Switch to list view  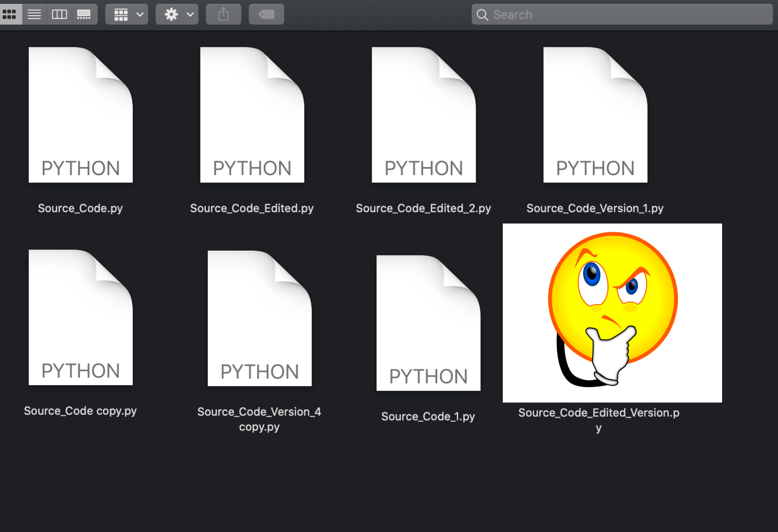click(34, 15)
